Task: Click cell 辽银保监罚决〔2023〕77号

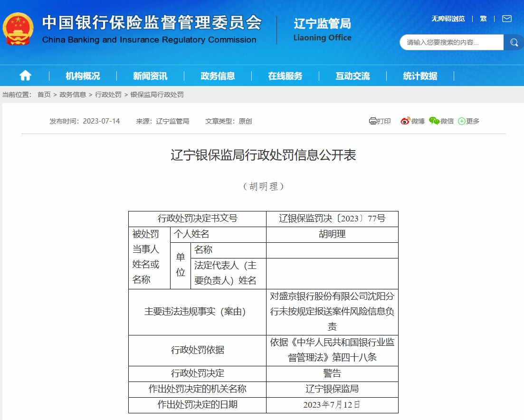Action: pyautogui.click(x=332, y=219)
